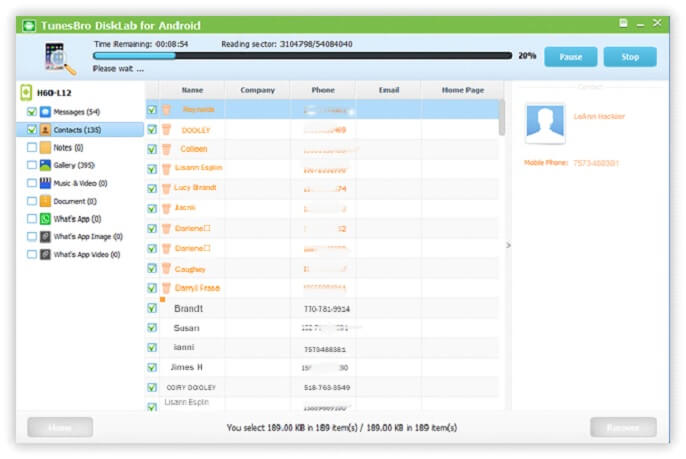Click the trash icon beside Darryll Frase

click(166, 288)
